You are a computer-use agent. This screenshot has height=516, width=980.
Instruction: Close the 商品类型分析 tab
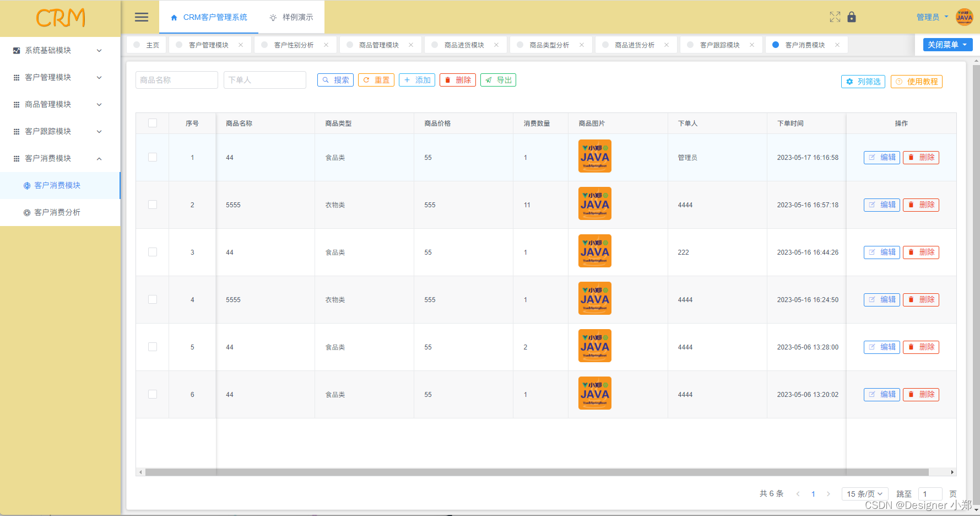click(x=582, y=45)
